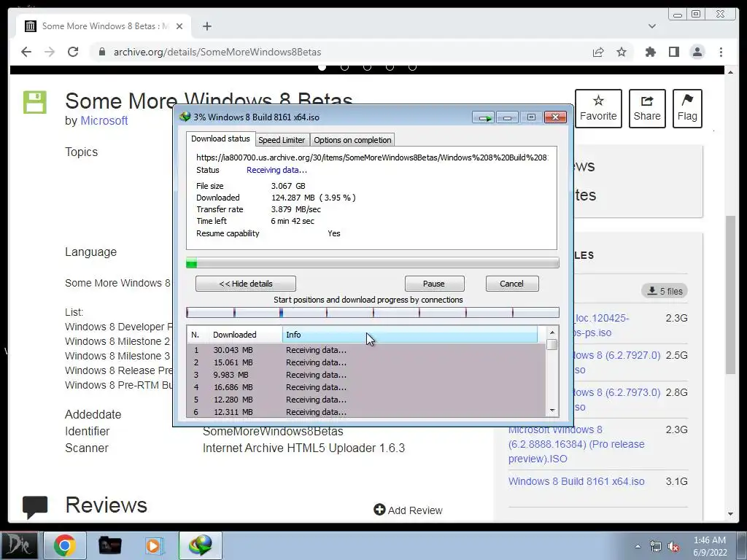Open a new browser tab with plus
Viewport: 747px width, 560px height.
(206, 26)
